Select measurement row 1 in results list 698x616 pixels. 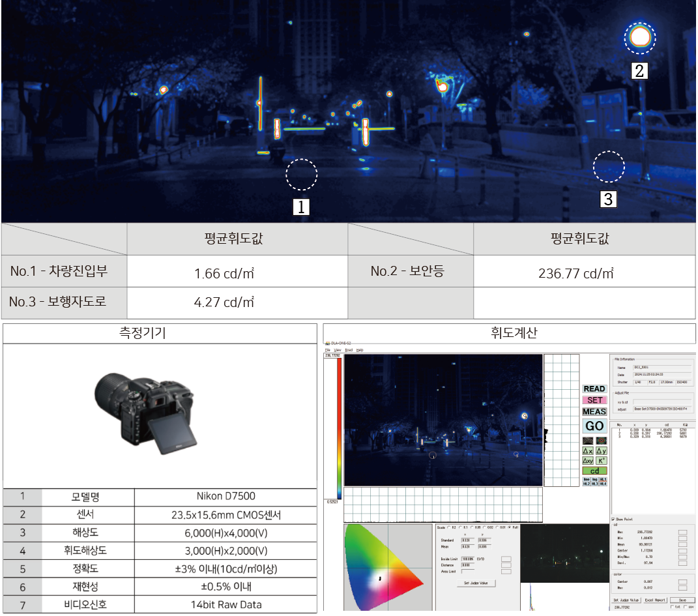click(x=652, y=430)
